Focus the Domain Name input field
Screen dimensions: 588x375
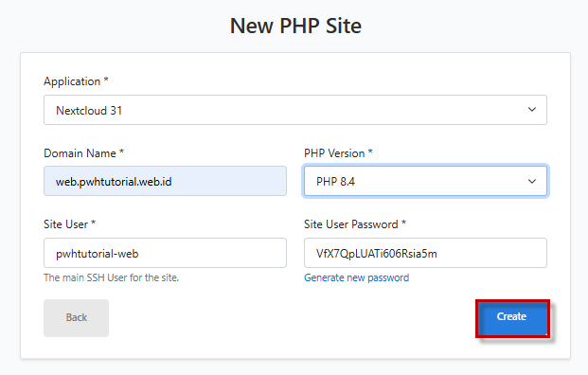click(165, 181)
